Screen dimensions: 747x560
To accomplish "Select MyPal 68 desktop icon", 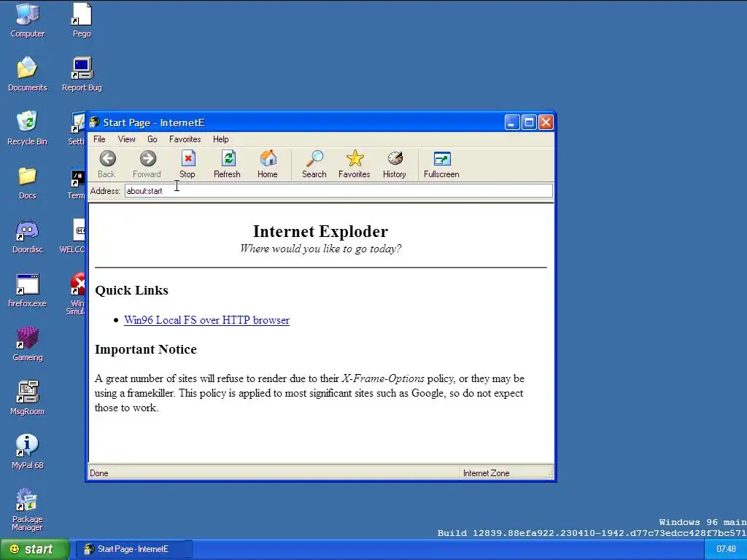I will (x=28, y=452).
